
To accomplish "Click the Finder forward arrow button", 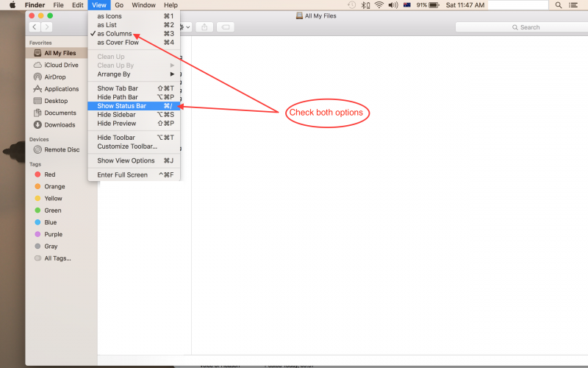I will click(x=47, y=27).
